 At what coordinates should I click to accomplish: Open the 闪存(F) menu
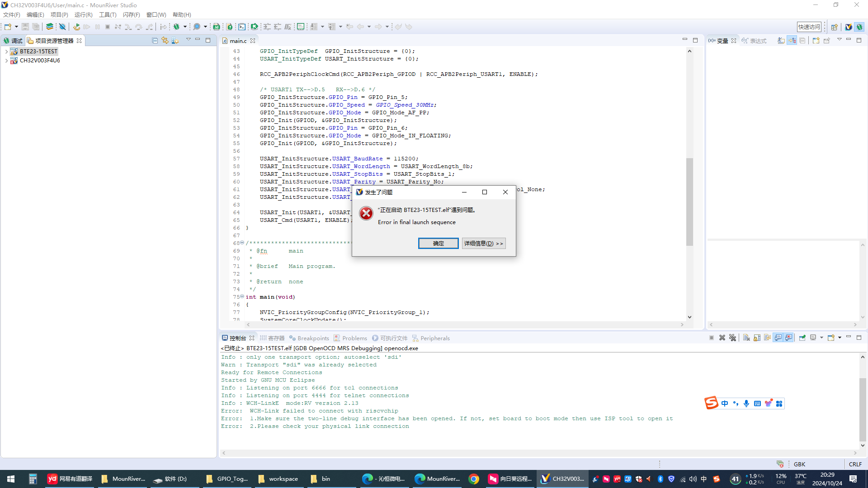pyautogui.click(x=132, y=15)
